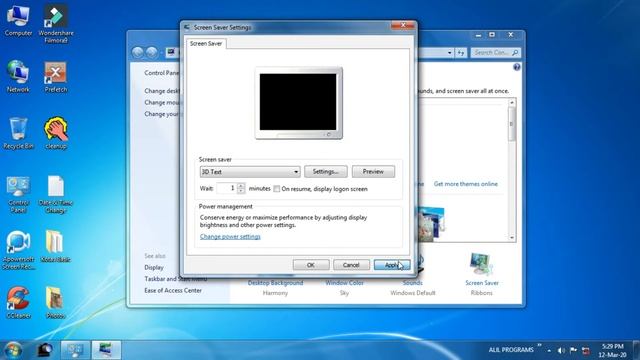Click the network tray icon
Viewport: 640px width, 360px height.
click(x=586, y=351)
